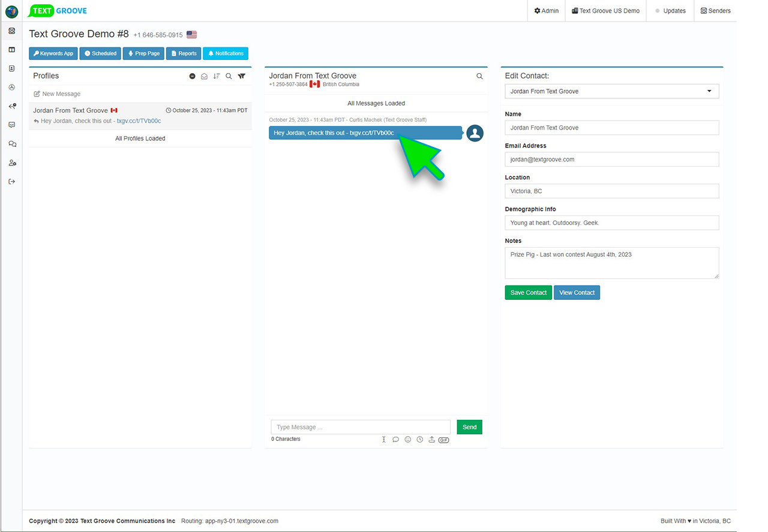Image resolution: width=768 pixels, height=532 pixels.
Task: Open the Text Groove US Demo menu
Action: tap(605, 11)
